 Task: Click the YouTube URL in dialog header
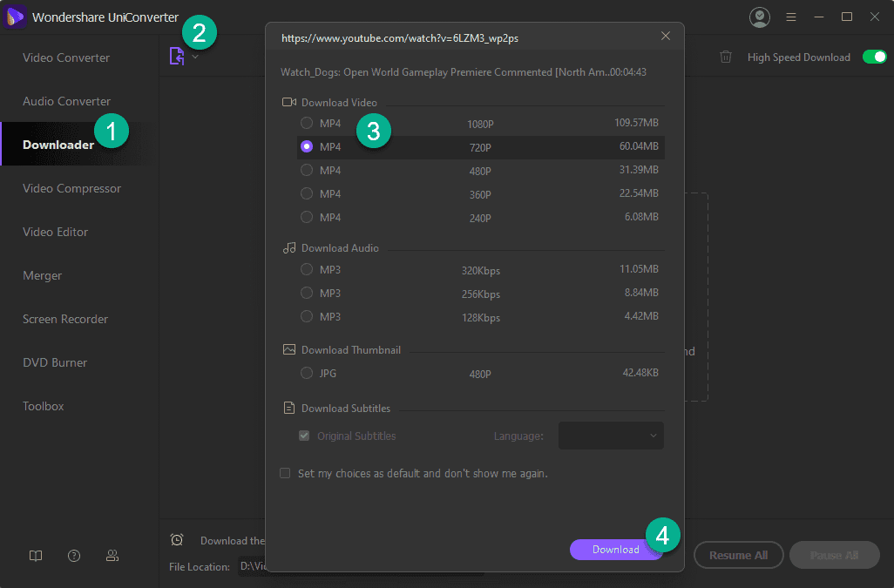(x=400, y=38)
